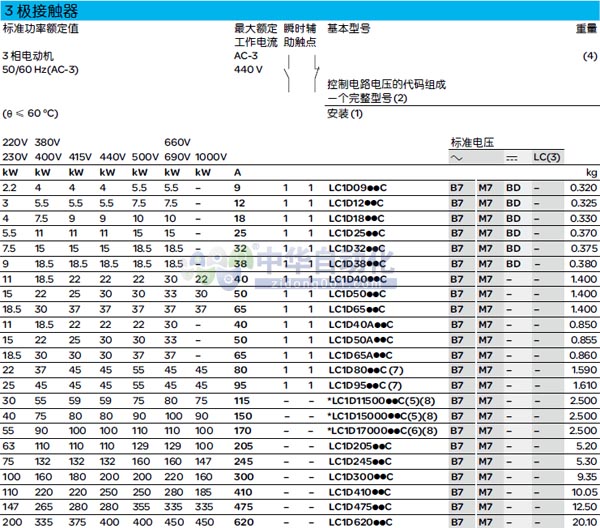
Task: Select model *LC1D15000●●C(5)(8)
Action: (x=382, y=416)
